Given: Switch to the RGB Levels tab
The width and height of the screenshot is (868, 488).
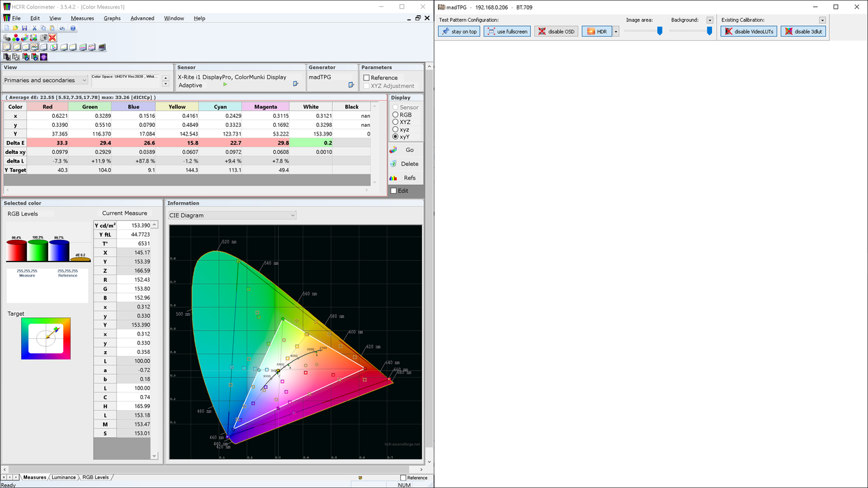Looking at the screenshot, I should pos(95,477).
